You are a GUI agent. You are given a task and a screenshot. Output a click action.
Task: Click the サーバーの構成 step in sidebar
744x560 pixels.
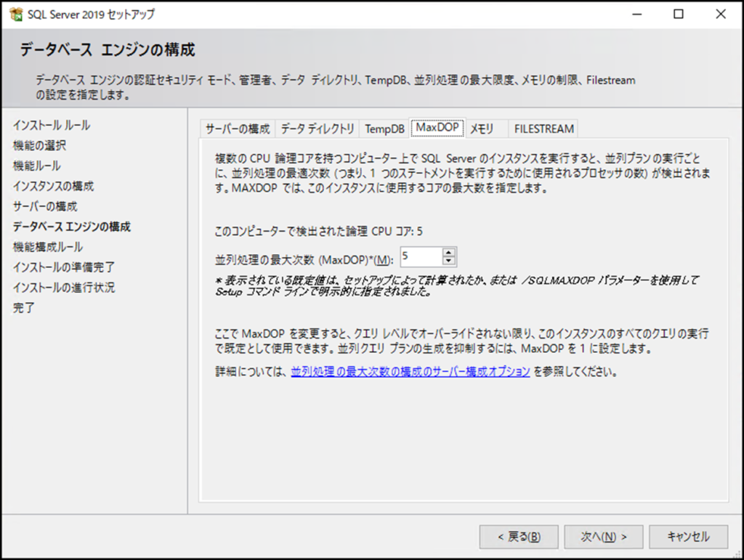(44, 207)
